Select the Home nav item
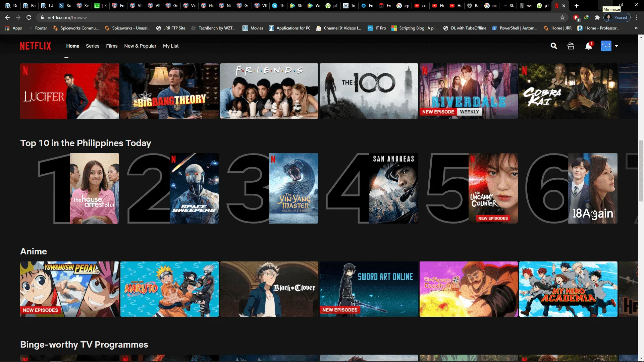 (x=73, y=46)
